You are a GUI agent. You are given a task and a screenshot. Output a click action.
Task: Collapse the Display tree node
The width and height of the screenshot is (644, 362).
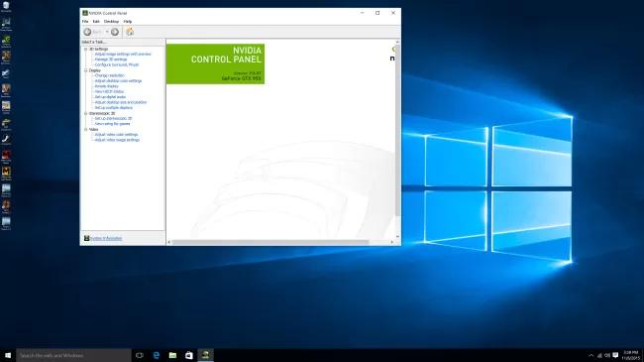coord(86,70)
